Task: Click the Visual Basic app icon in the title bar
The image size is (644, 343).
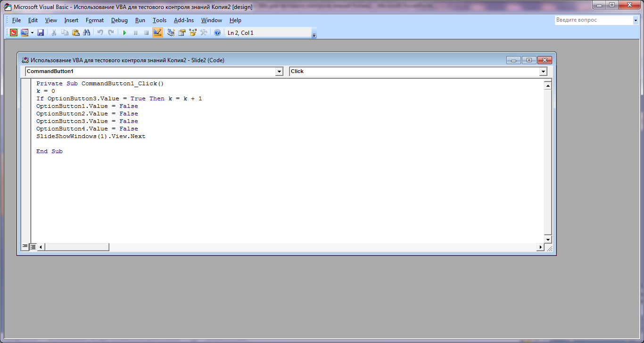Action: (8, 7)
